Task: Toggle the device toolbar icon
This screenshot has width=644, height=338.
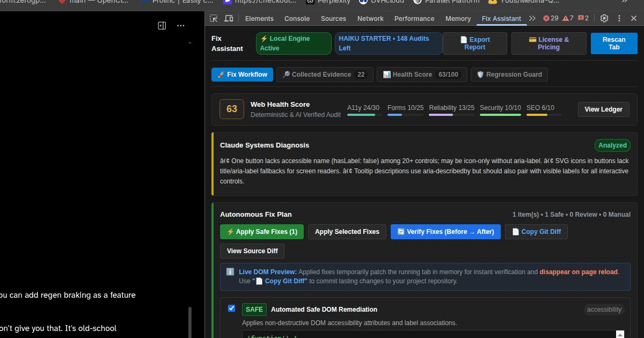Action: [x=229, y=18]
